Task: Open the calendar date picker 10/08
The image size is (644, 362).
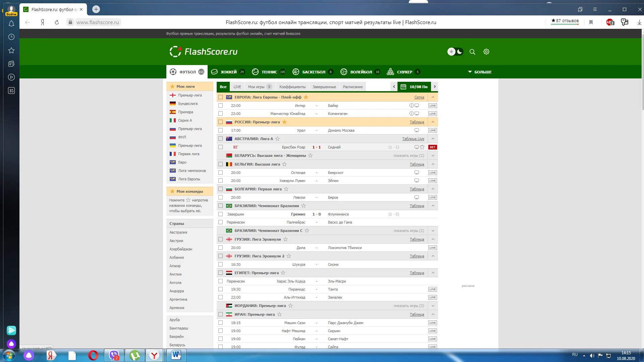Action: pos(414,87)
